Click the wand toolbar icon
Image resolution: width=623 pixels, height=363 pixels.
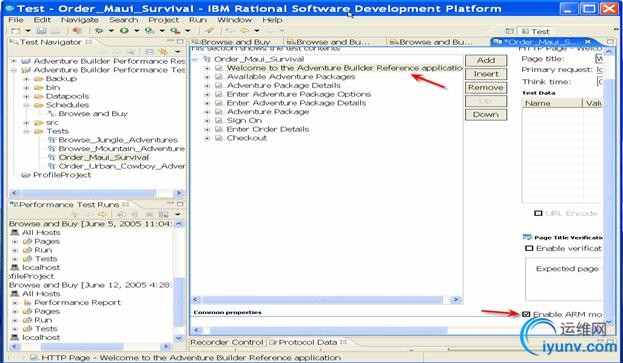click(209, 31)
